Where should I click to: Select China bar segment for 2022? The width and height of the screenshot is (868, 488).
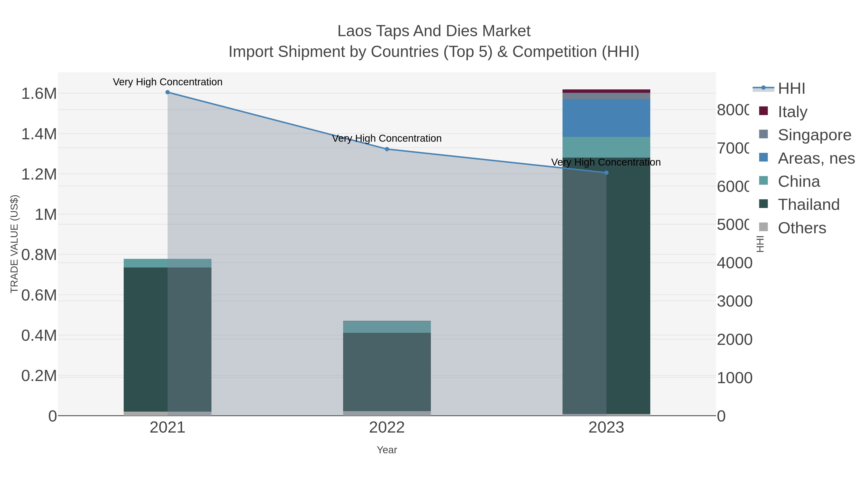[x=387, y=327]
